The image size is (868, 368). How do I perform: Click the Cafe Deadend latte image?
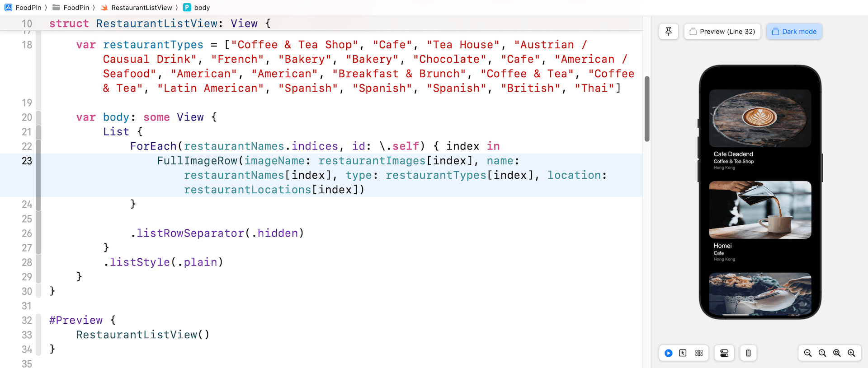(760, 118)
